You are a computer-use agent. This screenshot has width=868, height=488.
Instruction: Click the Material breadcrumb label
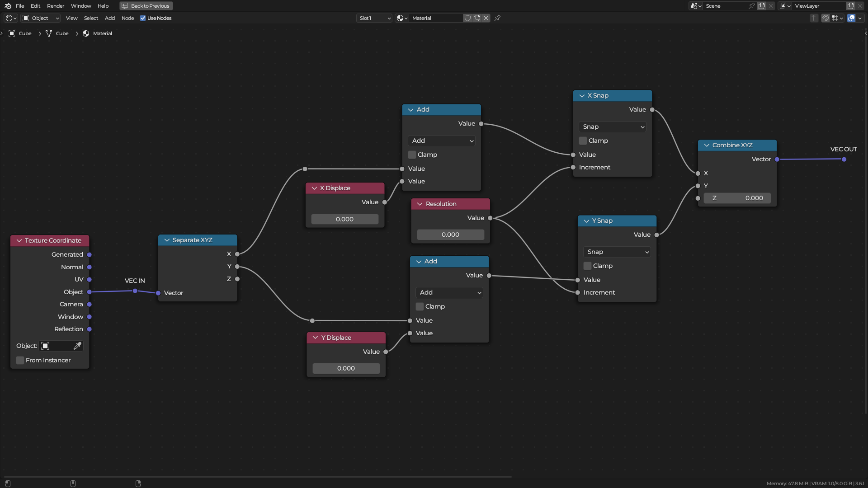click(x=103, y=33)
